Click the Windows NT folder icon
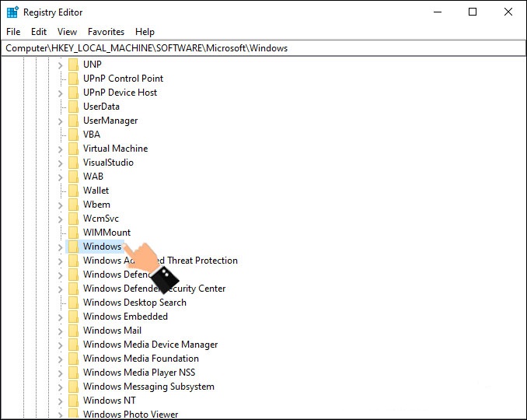This screenshot has width=527, height=420. [x=73, y=401]
